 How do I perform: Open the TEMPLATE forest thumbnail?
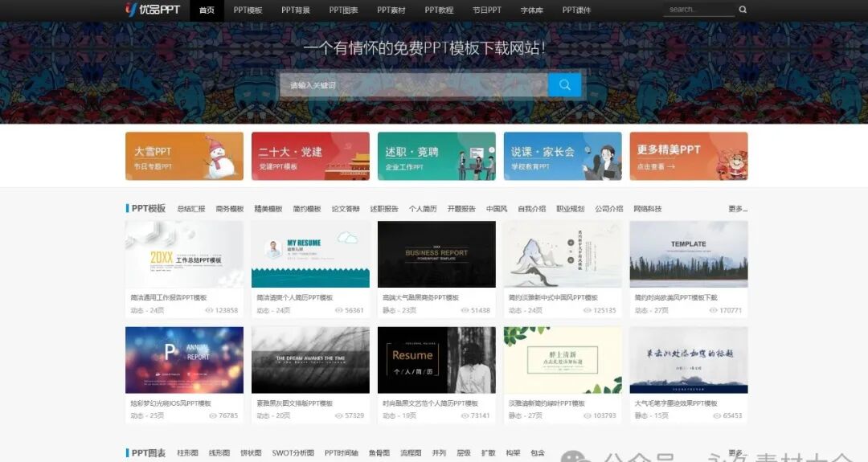coord(689,254)
